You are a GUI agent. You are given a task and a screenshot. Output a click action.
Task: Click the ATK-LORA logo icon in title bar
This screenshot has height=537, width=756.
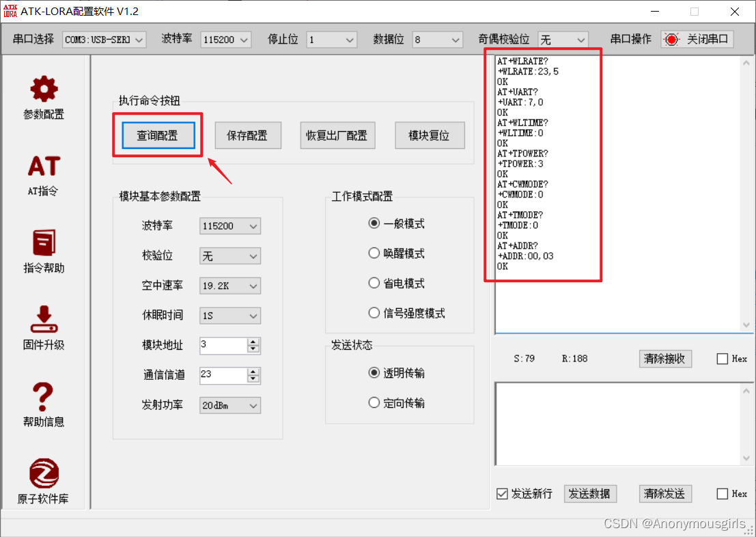coord(11,11)
